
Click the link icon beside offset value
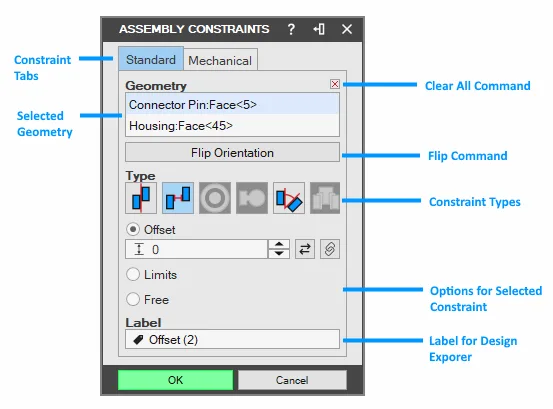point(330,249)
